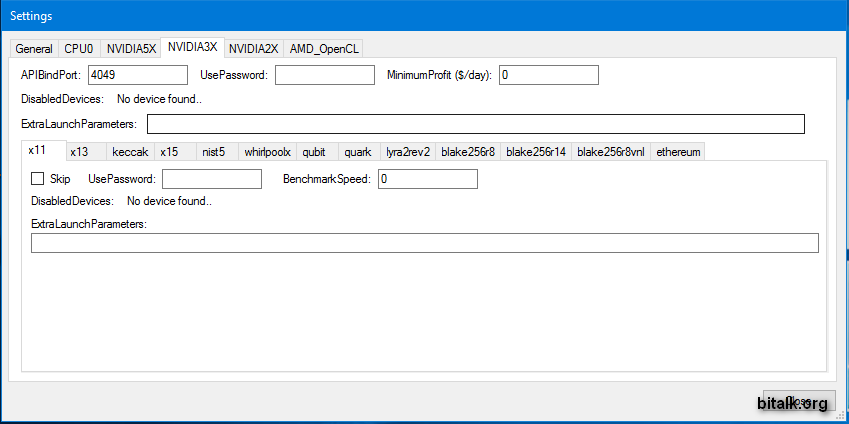Open the NVIDIA2X settings tab
This screenshot has height=424, width=849.
254,48
